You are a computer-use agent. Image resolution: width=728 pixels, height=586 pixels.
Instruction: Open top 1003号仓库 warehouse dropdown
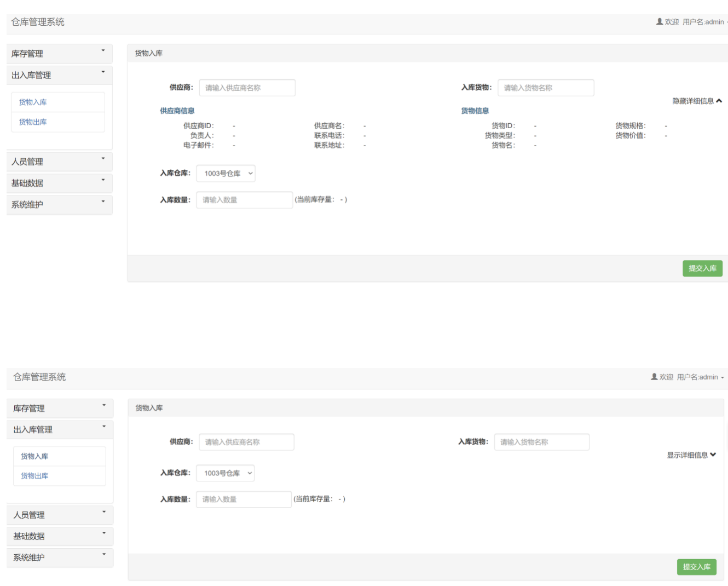[x=226, y=174]
